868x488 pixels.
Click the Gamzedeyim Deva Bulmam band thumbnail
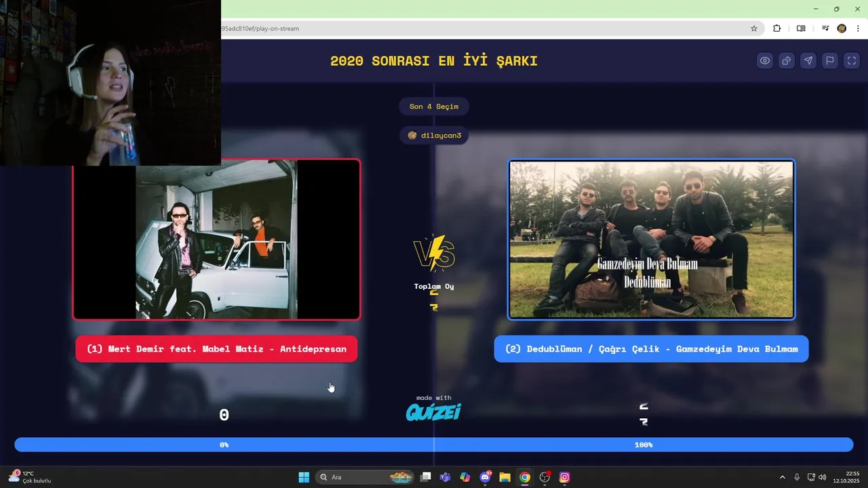(651, 239)
